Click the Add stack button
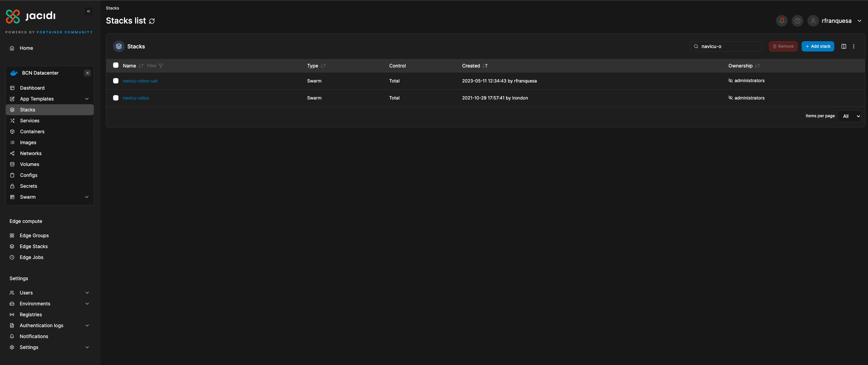Screen dimensions: 868x365 818,46
